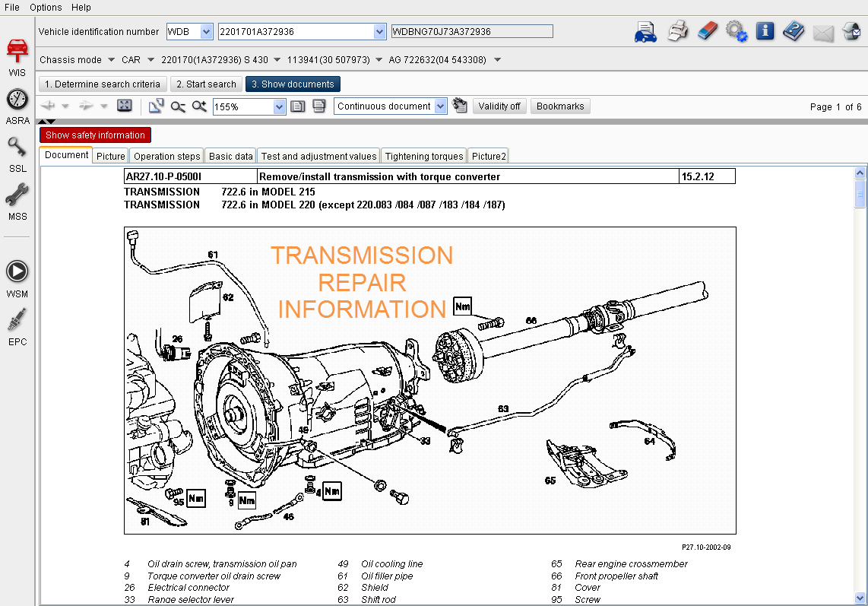Click the full VIN WDBNG70J73A372936 field
Image resolution: width=868 pixels, height=606 pixels.
pyautogui.click(x=472, y=32)
